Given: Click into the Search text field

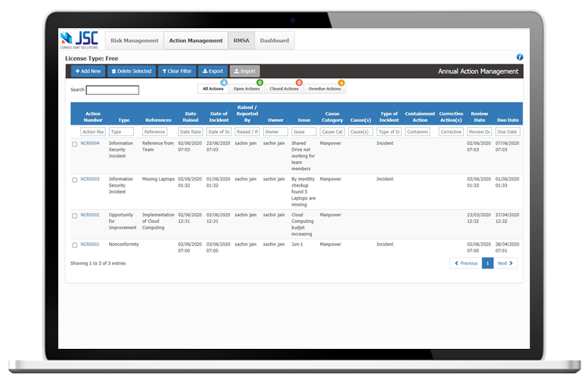Looking at the screenshot, I should coord(113,90).
